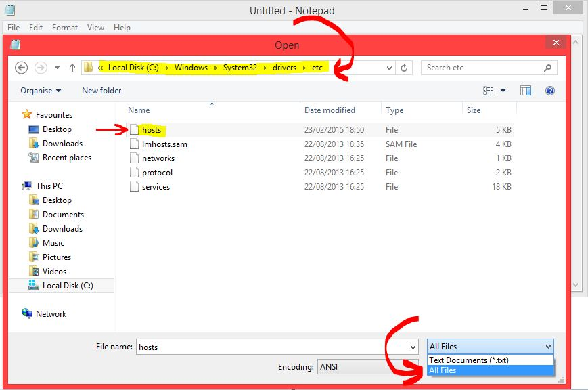Click the Back navigation arrow
588x390 pixels.
(21, 68)
